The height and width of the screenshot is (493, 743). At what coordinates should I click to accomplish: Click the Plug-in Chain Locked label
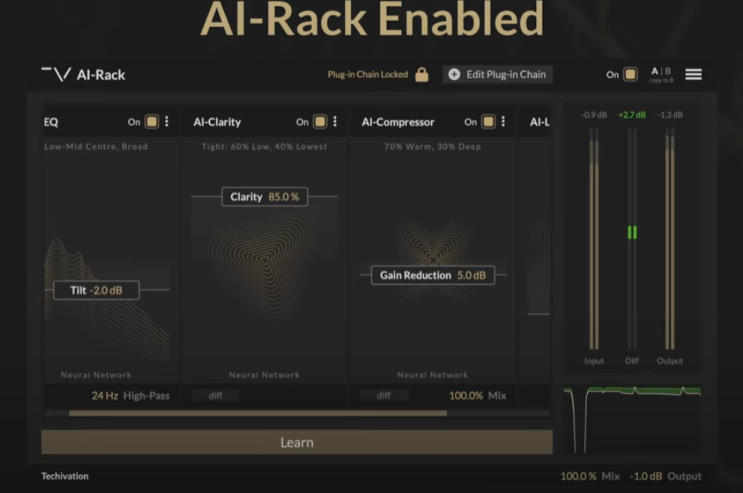click(368, 74)
